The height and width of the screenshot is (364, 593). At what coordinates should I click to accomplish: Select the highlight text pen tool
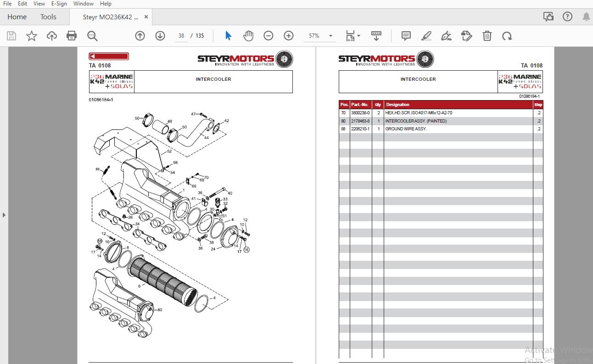tap(426, 36)
